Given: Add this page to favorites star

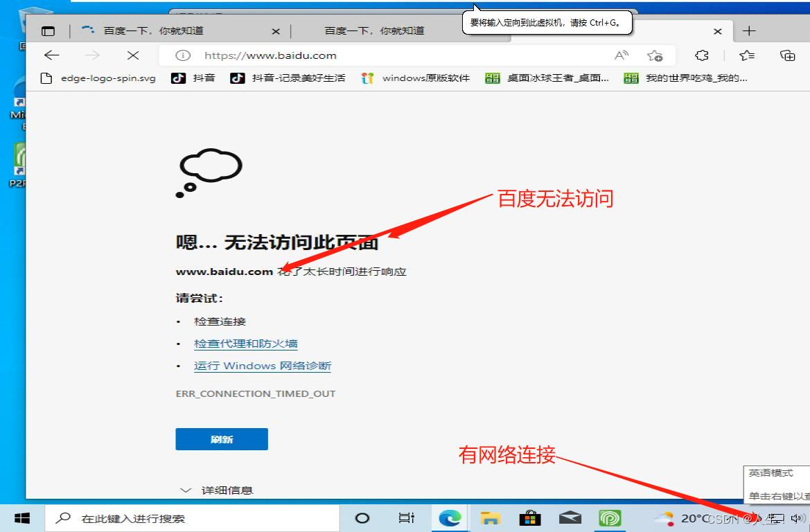Looking at the screenshot, I should point(655,55).
